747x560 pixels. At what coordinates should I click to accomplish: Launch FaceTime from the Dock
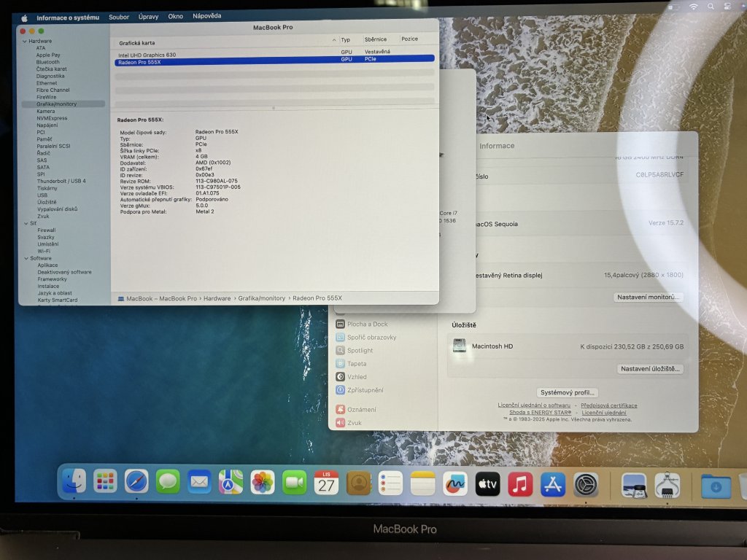[x=295, y=483]
